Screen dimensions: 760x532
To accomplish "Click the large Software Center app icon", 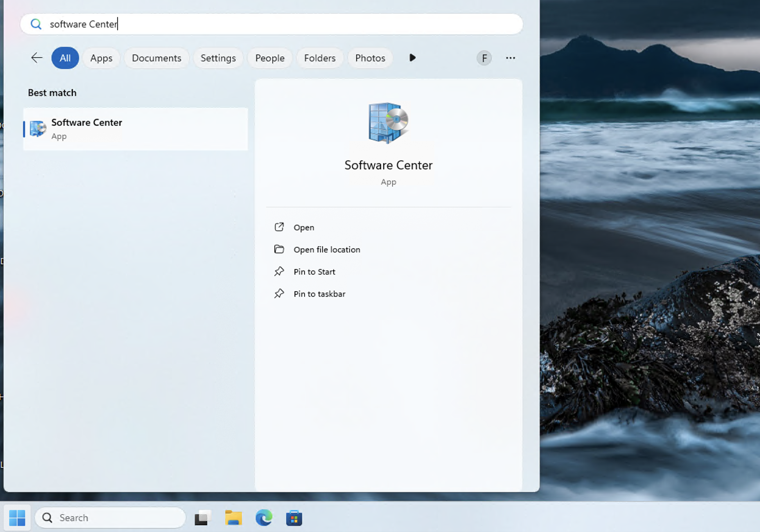I will (388, 123).
